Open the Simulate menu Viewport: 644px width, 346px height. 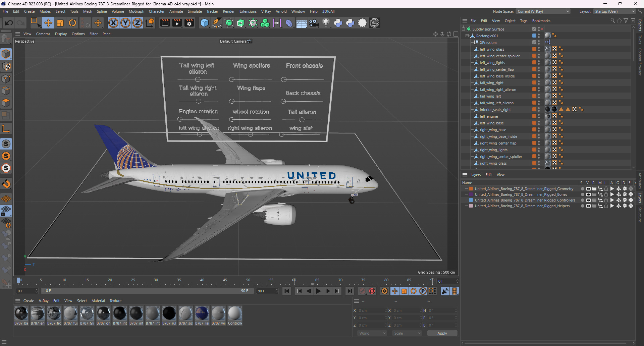pos(195,11)
